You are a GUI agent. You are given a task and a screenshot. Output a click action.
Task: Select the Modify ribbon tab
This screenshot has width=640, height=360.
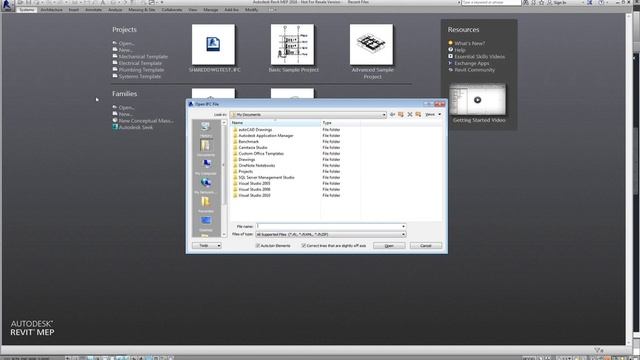click(x=251, y=10)
